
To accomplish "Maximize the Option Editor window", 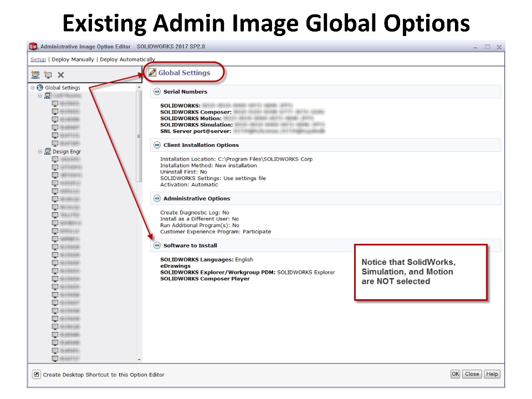I will click(x=487, y=47).
